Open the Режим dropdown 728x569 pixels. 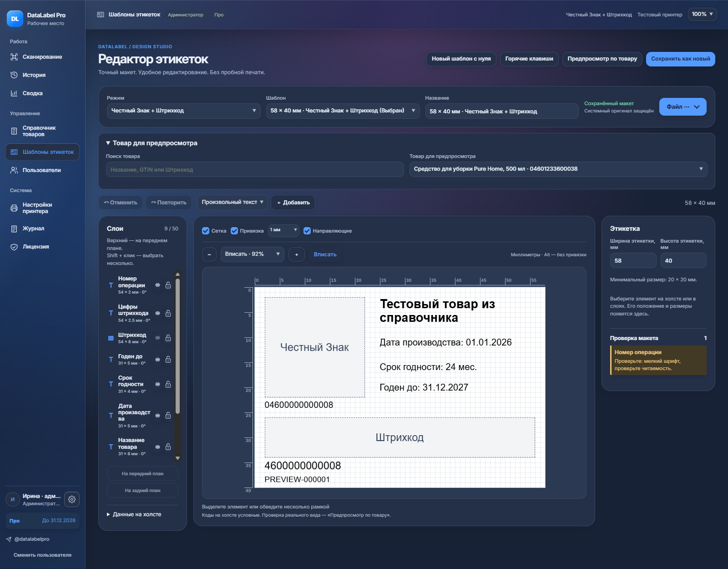tap(184, 111)
